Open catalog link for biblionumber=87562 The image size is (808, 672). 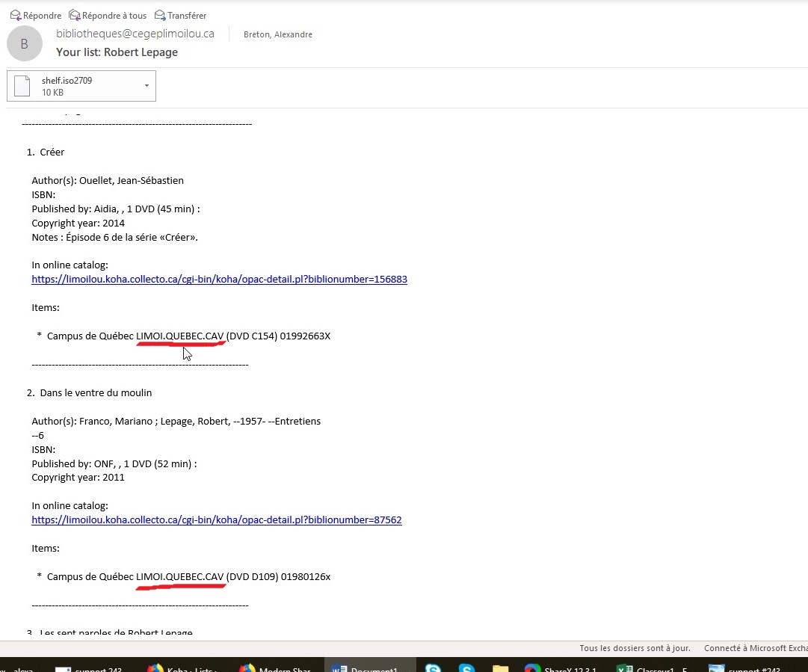(217, 520)
